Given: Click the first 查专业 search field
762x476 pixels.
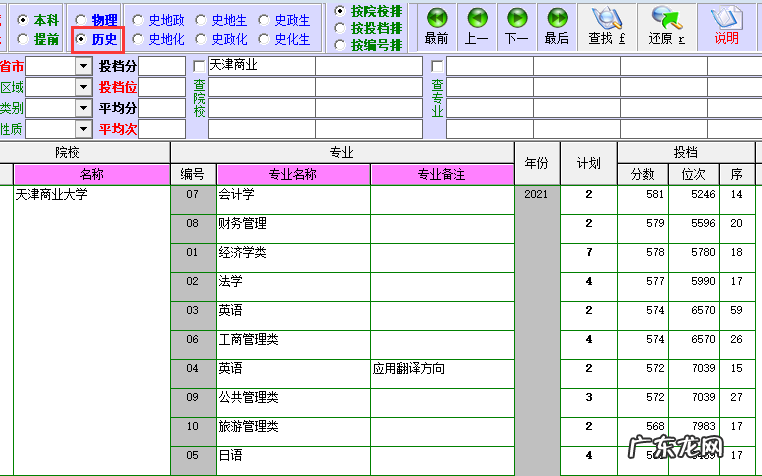Looking at the screenshot, I should (490, 66).
